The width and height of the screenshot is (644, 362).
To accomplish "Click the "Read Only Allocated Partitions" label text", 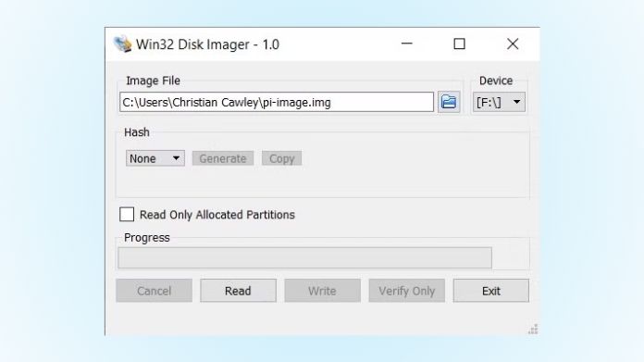I will coord(217,215).
